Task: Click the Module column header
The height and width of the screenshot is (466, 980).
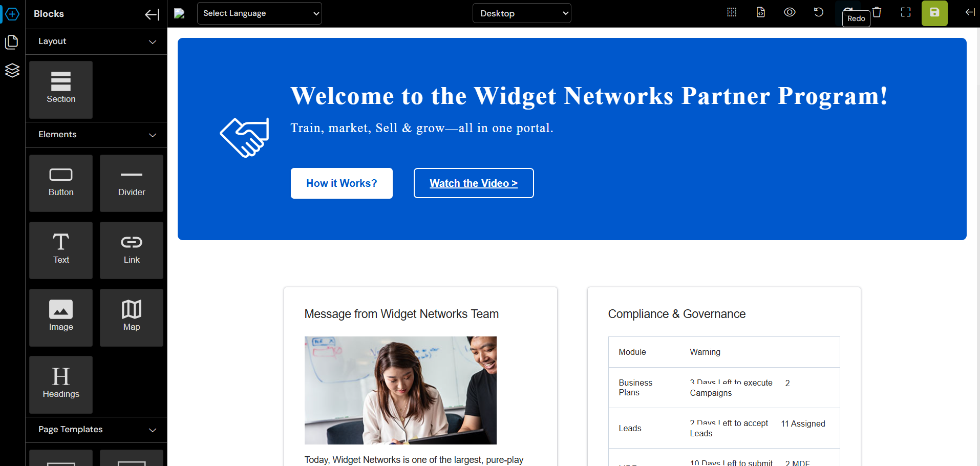Action: [632, 352]
